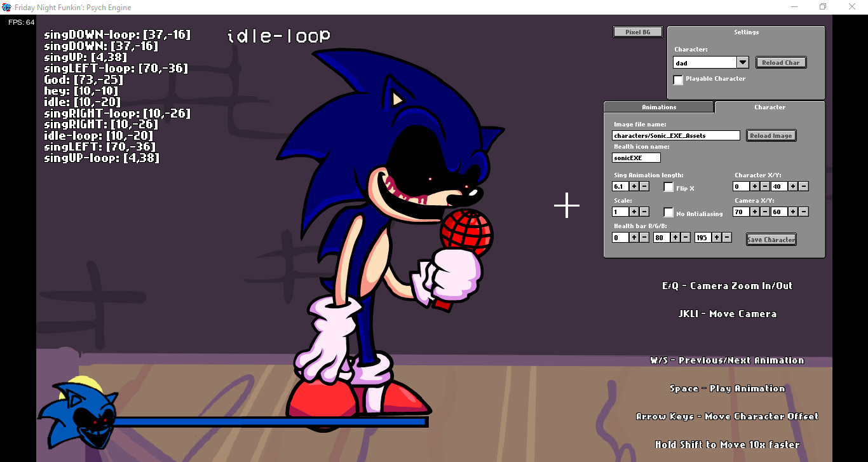Decrease Camera Y with minus button
Image resolution: width=868 pixels, height=462 pixels.
[804, 212]
